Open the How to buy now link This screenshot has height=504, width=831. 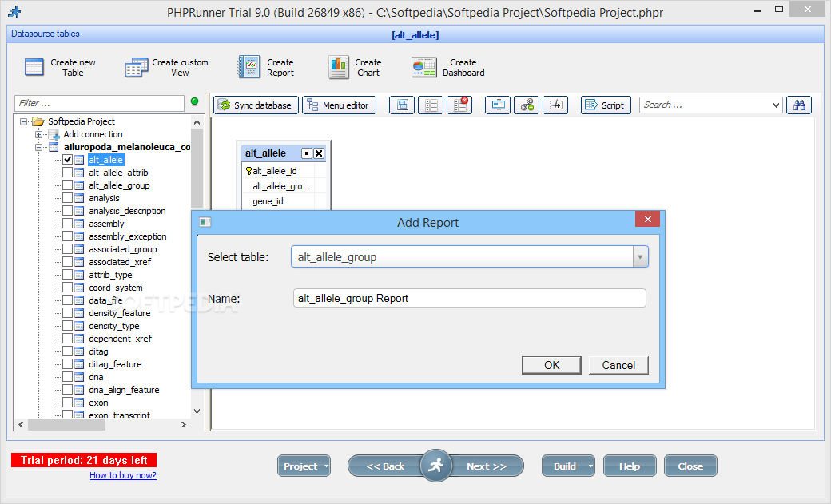coord(123,475)
